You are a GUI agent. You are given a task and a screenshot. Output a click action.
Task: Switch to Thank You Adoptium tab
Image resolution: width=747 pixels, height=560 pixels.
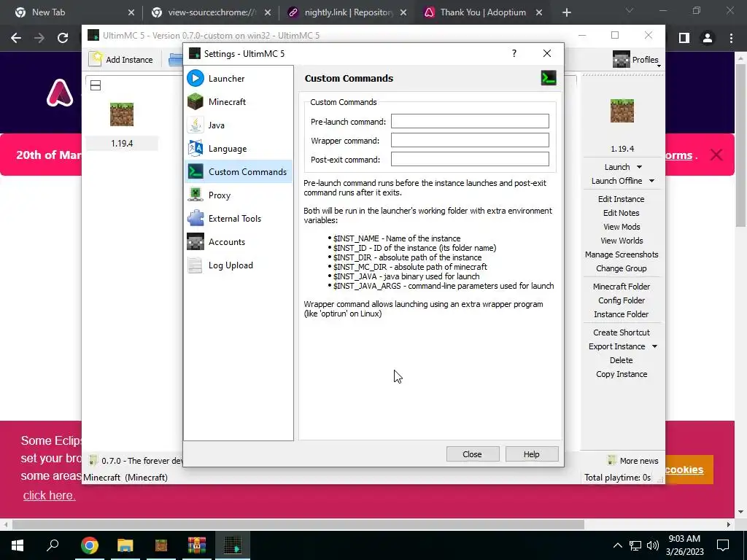pos(483,12)
